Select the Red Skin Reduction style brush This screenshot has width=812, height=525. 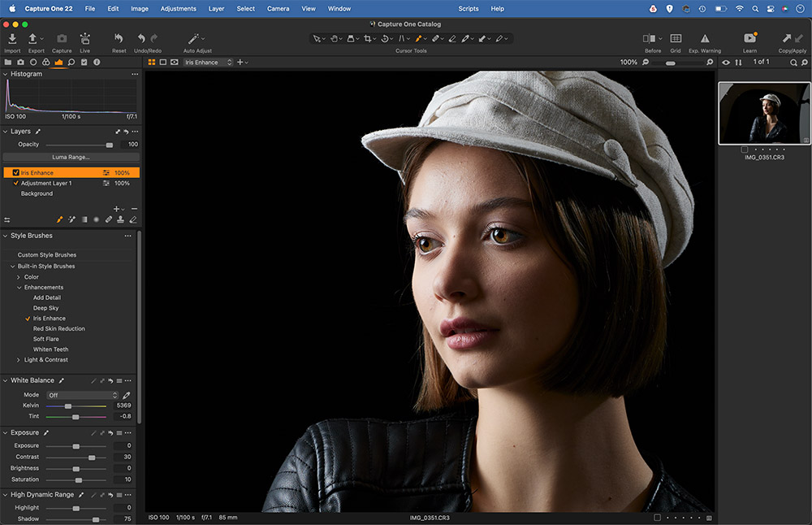point(59,329)
